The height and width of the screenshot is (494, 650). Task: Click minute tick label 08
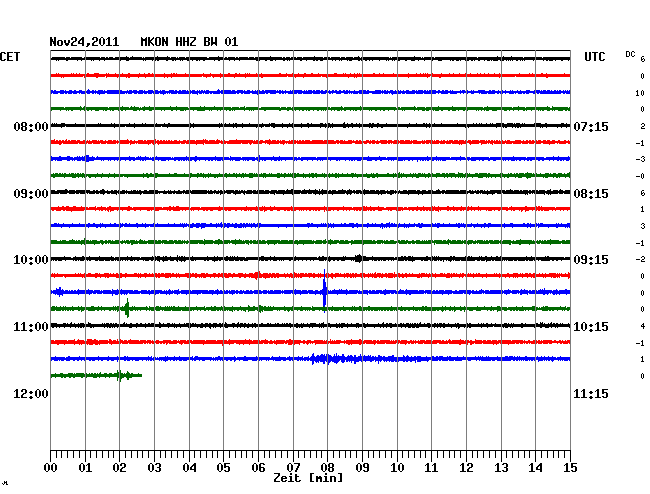pyautogui.click(x=327, y=468)
